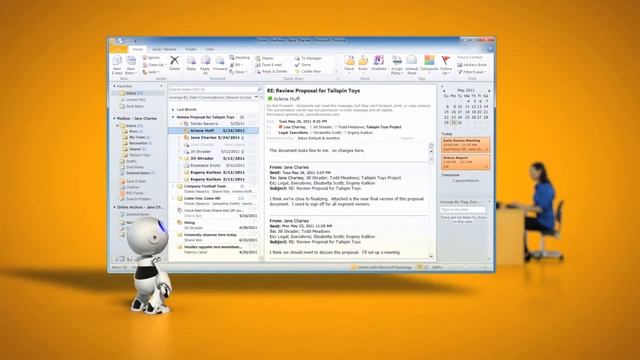This screenshot has height=360, width=640.
Task: Open the Come One, Come All conversation
Action: tap(213, 200)
